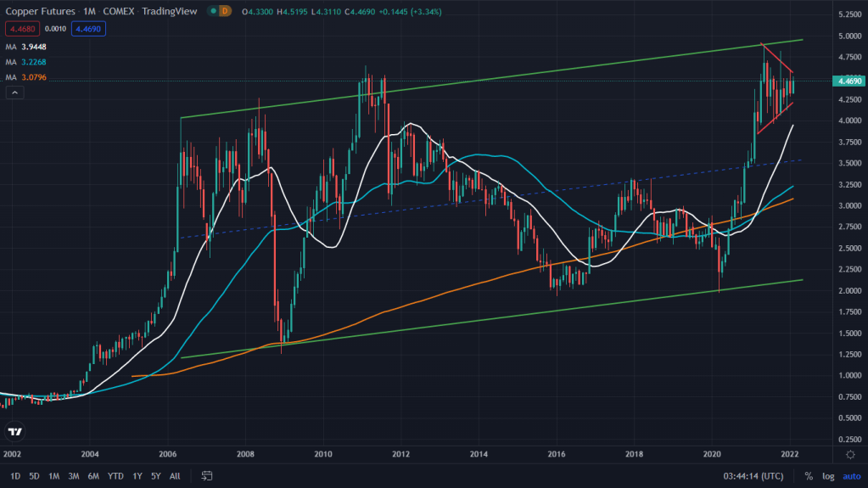The image size is (868, 488).
Task: Select the YTD time range
Action: (115, 476)
